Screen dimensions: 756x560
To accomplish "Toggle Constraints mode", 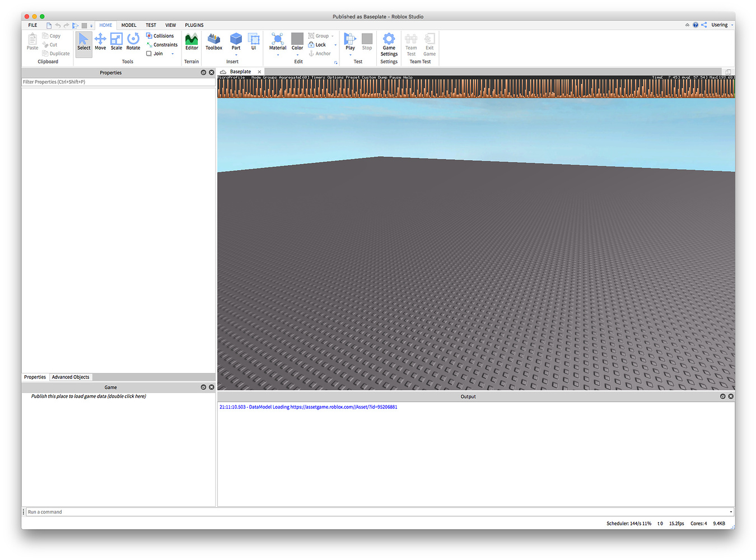I will 162,45.
